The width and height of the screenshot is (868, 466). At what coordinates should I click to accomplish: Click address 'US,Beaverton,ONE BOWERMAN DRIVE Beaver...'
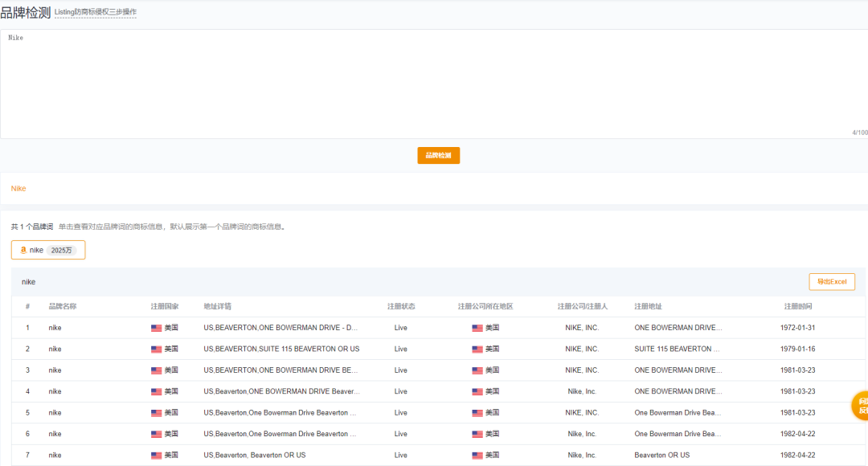tap(282, 391)
